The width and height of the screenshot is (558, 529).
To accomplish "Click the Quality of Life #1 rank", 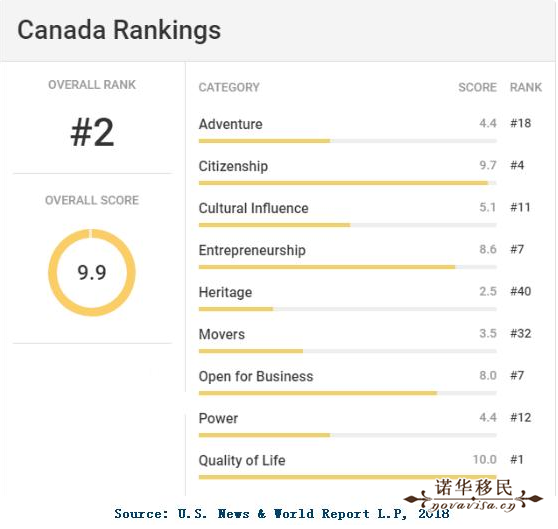I will click(517, 460).
